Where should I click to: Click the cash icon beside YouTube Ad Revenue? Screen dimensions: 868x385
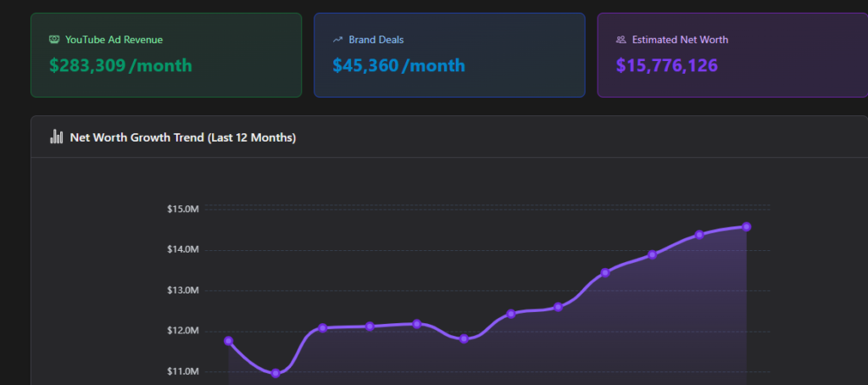[55, 40]
